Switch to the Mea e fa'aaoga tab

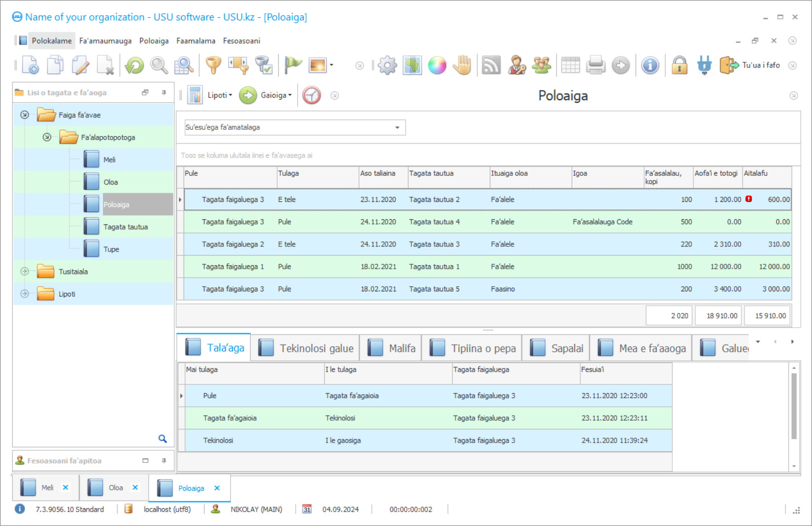click(x=641, y=348)
